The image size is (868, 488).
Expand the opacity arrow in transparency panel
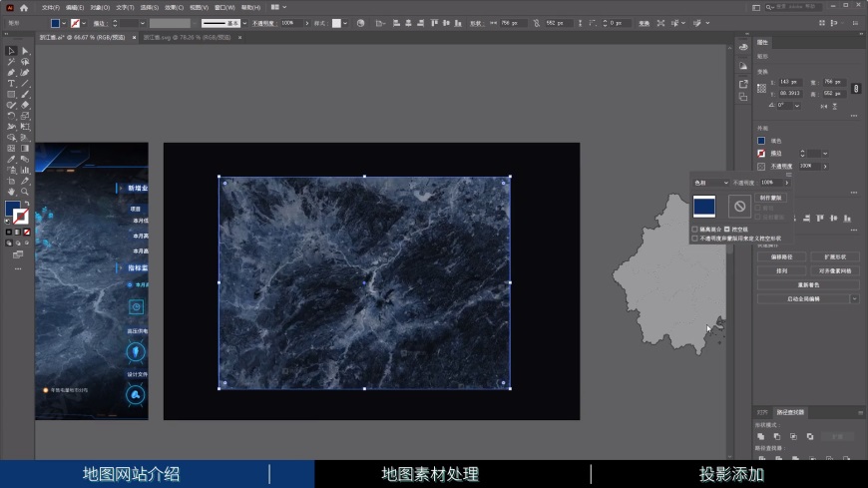click(x=786, y=183)
